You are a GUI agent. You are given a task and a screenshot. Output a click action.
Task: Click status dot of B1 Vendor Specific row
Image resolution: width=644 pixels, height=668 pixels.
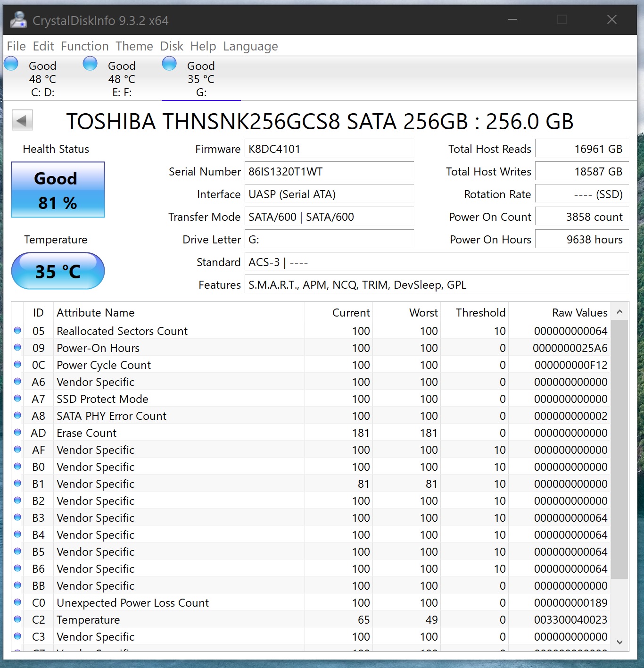click(x=17, y=483)
